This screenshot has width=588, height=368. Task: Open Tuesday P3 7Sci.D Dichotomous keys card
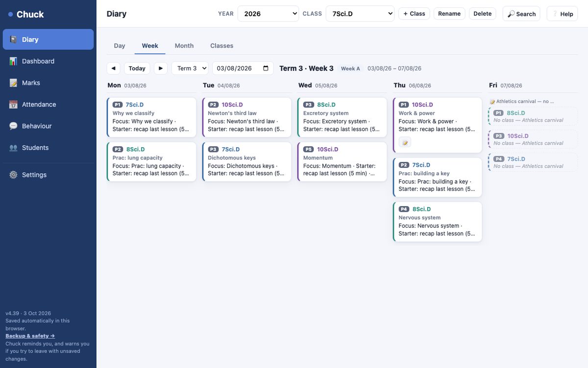247,162
